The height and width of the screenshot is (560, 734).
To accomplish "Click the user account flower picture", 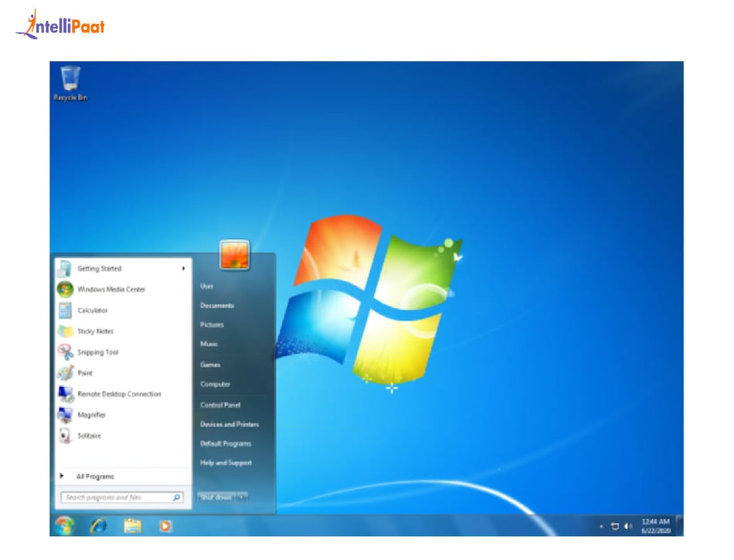I will pyautogui.click(x=235, y=254).
